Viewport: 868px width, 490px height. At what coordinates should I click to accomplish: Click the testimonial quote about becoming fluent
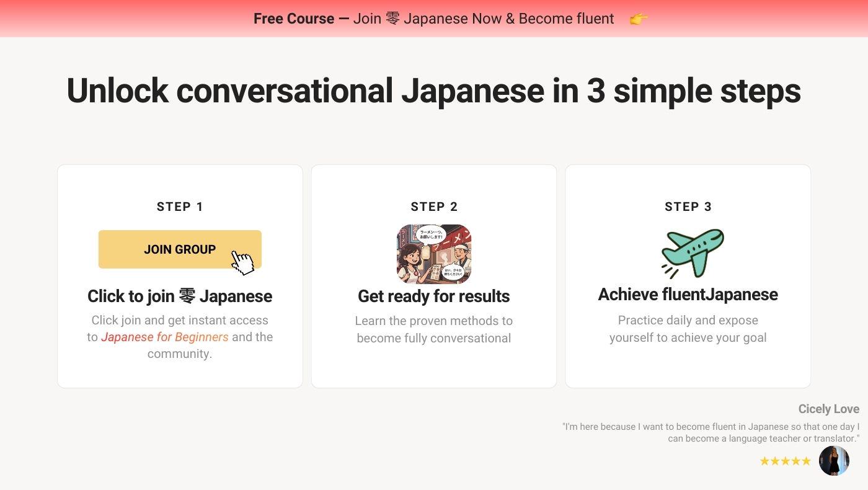(x=711, y=432)
